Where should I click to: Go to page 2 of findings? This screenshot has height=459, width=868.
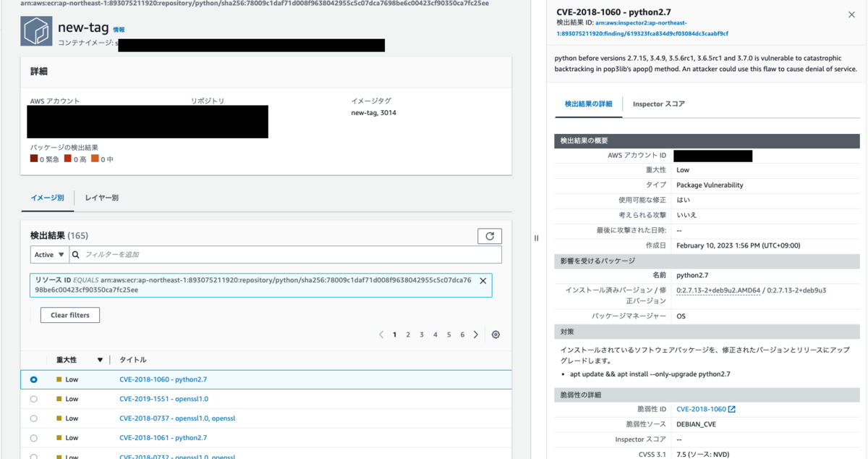(408, 334)
